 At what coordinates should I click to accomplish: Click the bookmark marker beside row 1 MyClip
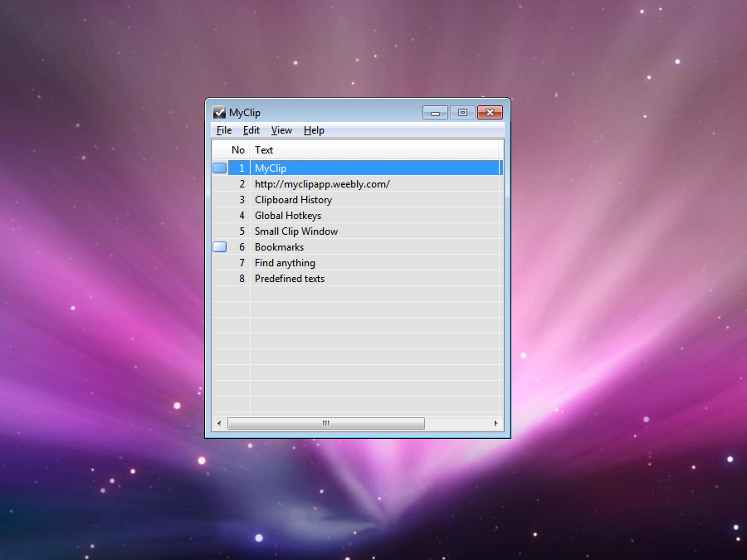[x=220, y=168]
